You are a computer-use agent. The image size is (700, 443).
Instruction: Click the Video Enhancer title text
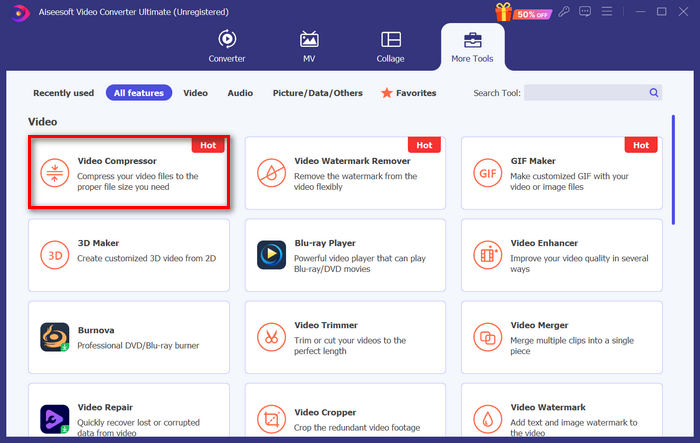544,243
